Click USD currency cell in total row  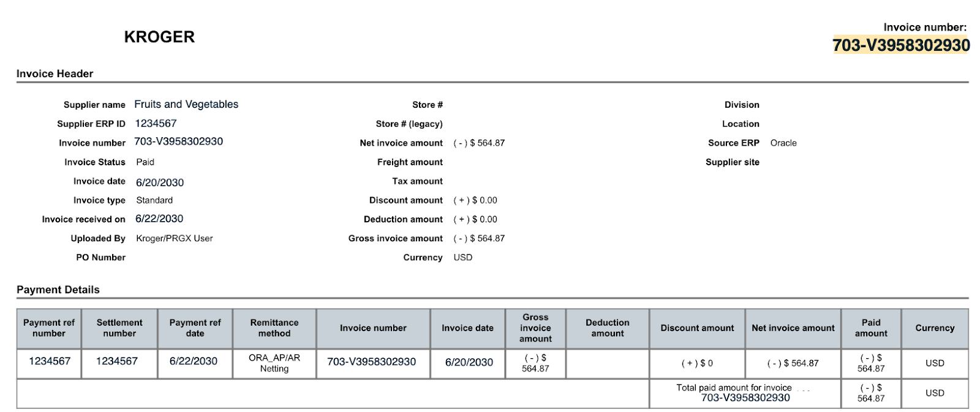point(935,393)
